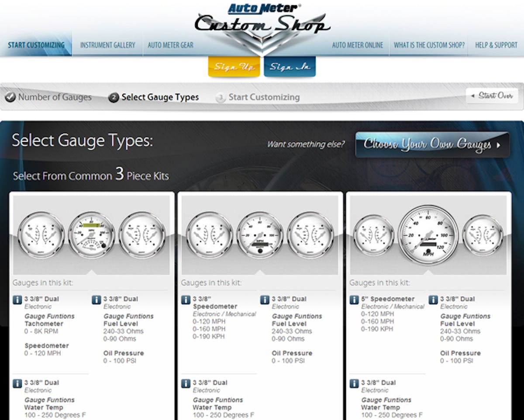
Task: Visit Auto Meter Online link
Action: coord(357,45)
